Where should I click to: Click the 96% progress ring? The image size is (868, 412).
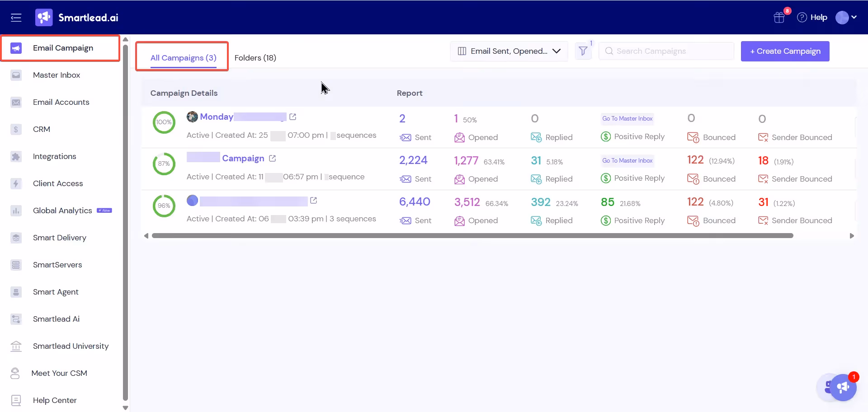164,206
